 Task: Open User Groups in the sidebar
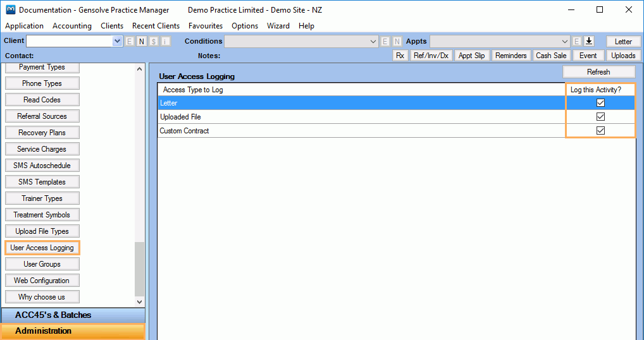tap(42, 264)
